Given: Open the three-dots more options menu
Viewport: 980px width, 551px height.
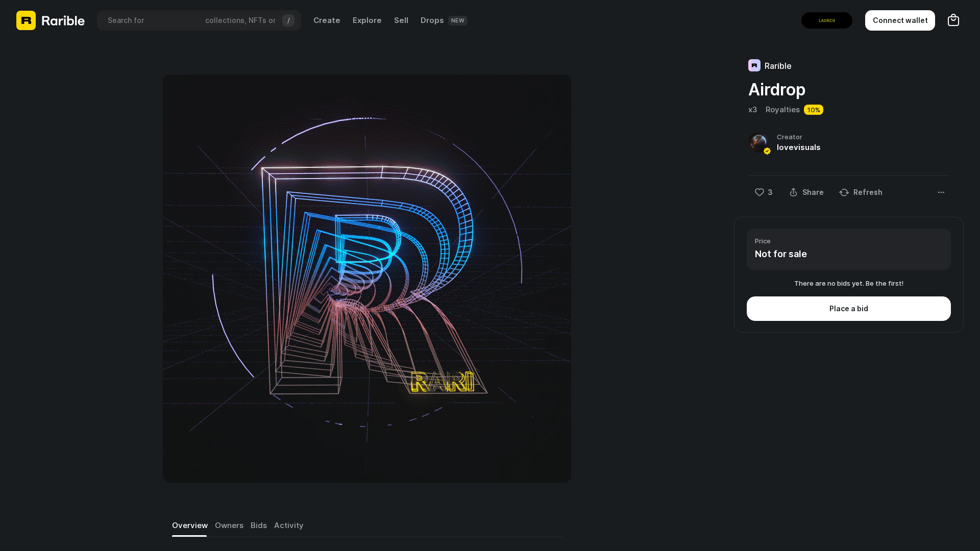Looking at the screenshot, I should click(x=941, y=192).
